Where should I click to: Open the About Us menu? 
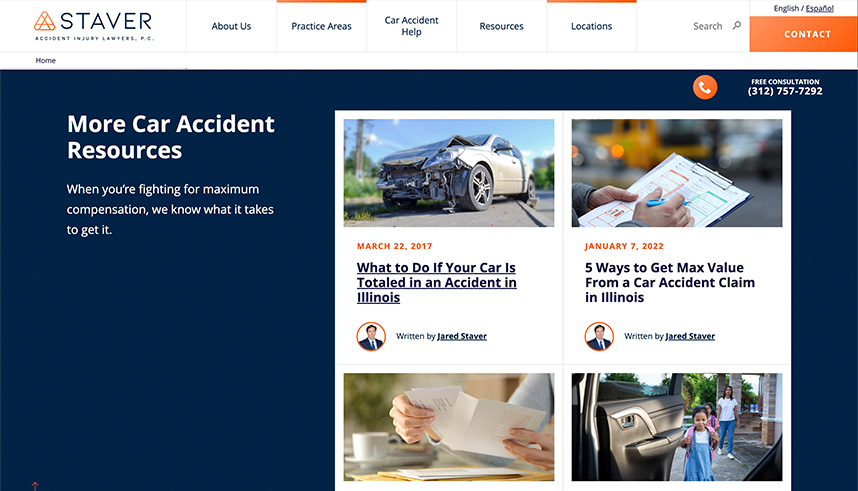(x=231, y=26)
